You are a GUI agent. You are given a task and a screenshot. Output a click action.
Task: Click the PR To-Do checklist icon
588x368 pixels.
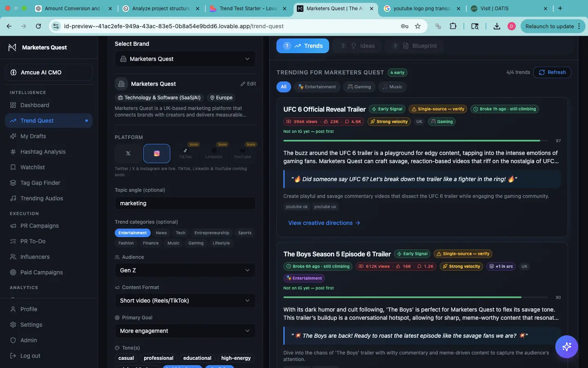click(13, 241)
